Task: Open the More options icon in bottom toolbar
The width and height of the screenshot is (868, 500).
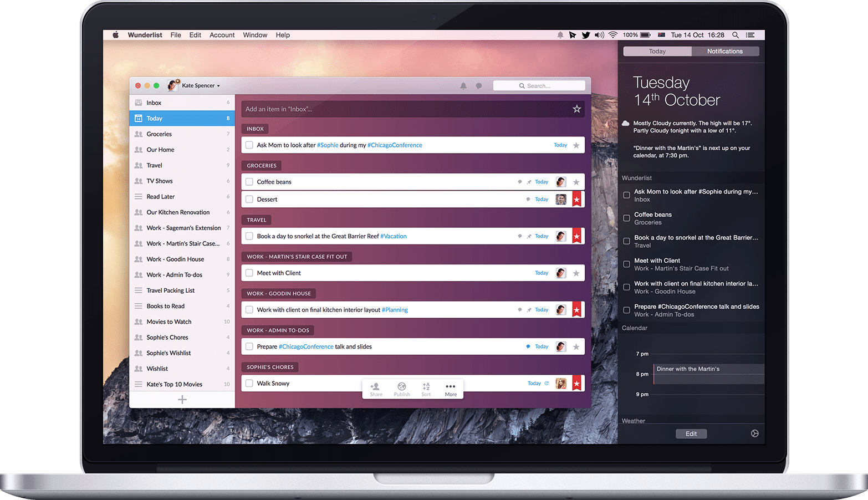Action: [x=451, y=389]
